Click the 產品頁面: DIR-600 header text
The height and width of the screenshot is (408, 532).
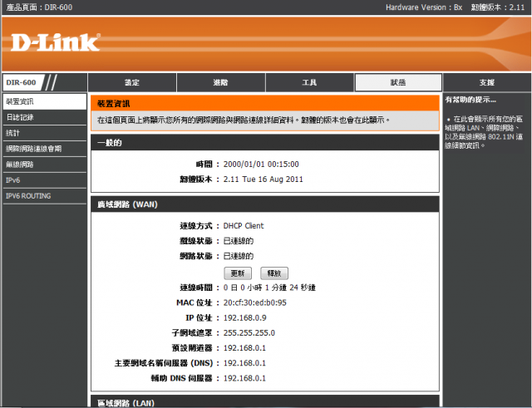(39, 7)
